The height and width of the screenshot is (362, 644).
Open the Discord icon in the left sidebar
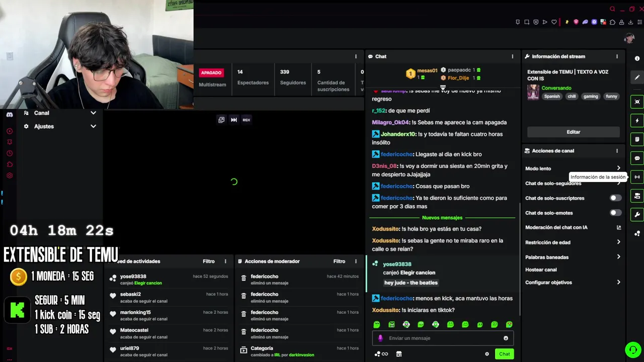[9, 115]
